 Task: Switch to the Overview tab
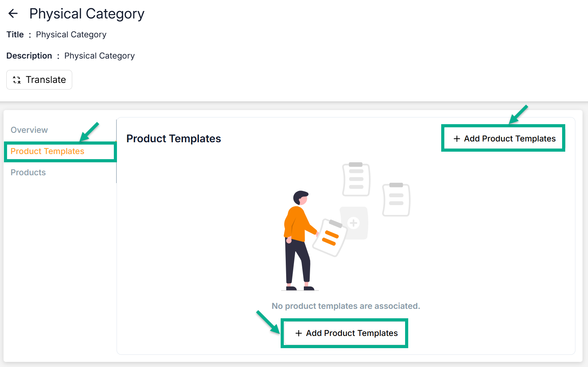29,130
